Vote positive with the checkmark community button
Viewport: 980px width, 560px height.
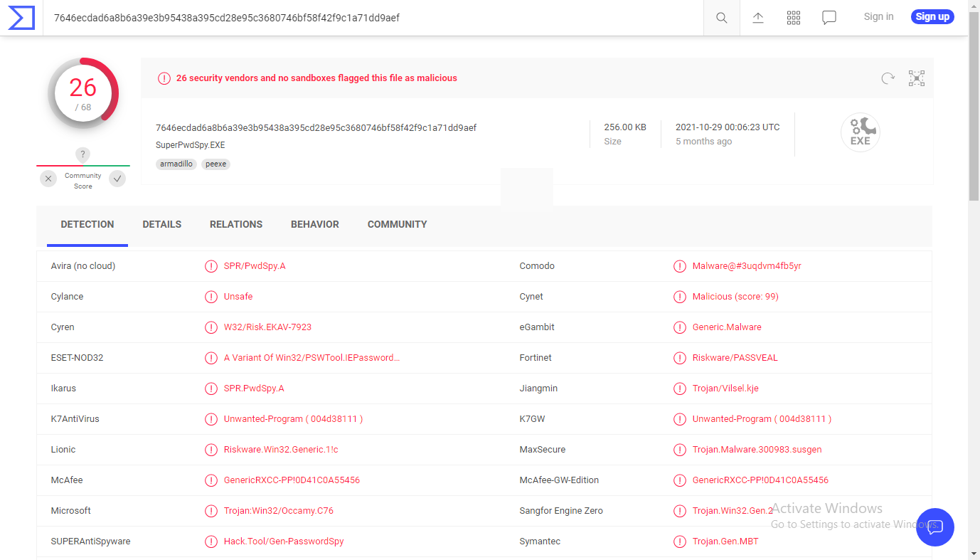pyautogui.click(x=117, y=179)
